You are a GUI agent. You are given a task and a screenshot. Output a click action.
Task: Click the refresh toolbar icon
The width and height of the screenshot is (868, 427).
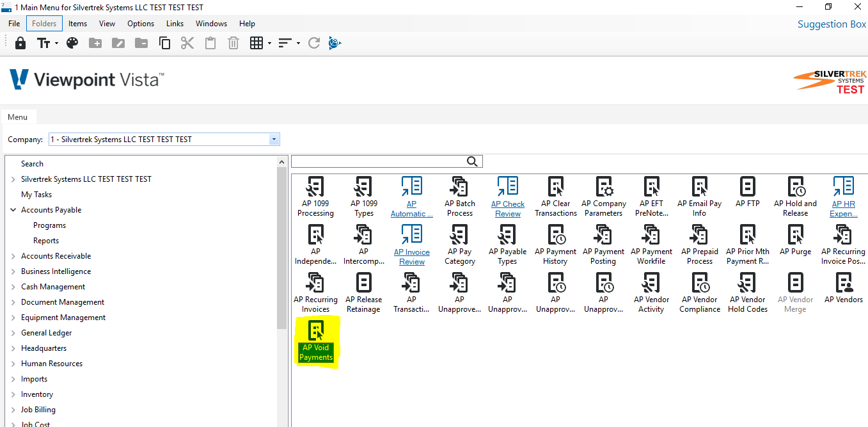313,43
